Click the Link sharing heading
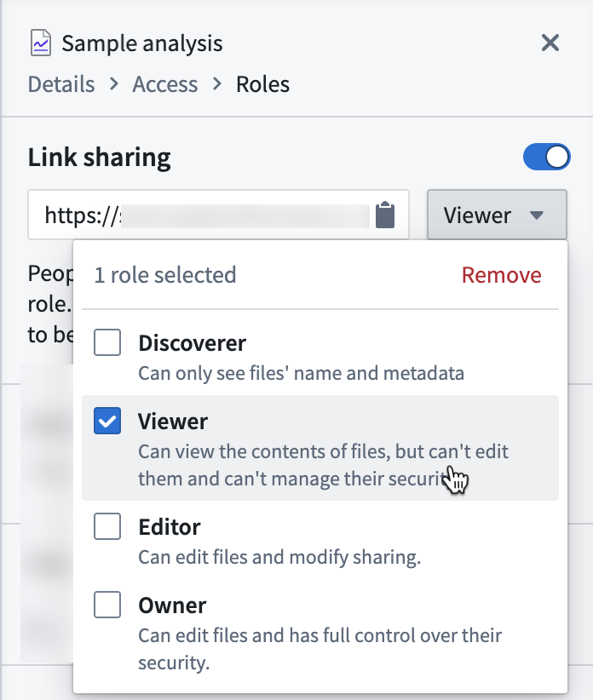 [x=99, y=158]
